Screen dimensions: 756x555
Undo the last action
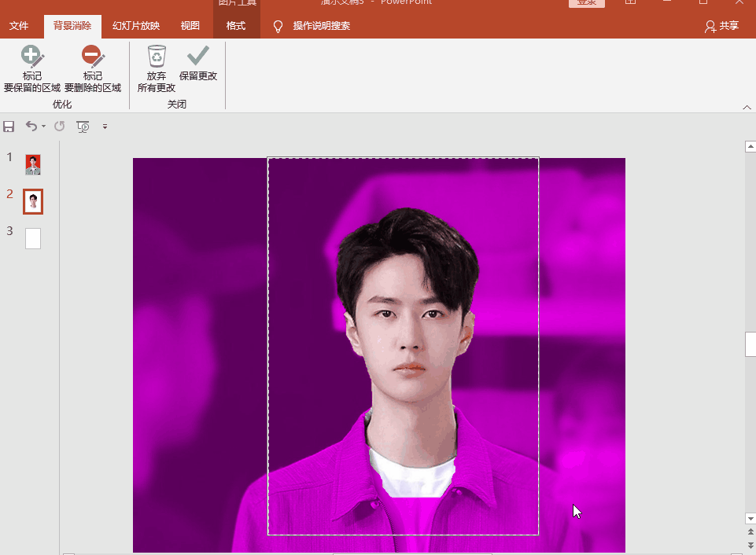[x=31, y=127]
